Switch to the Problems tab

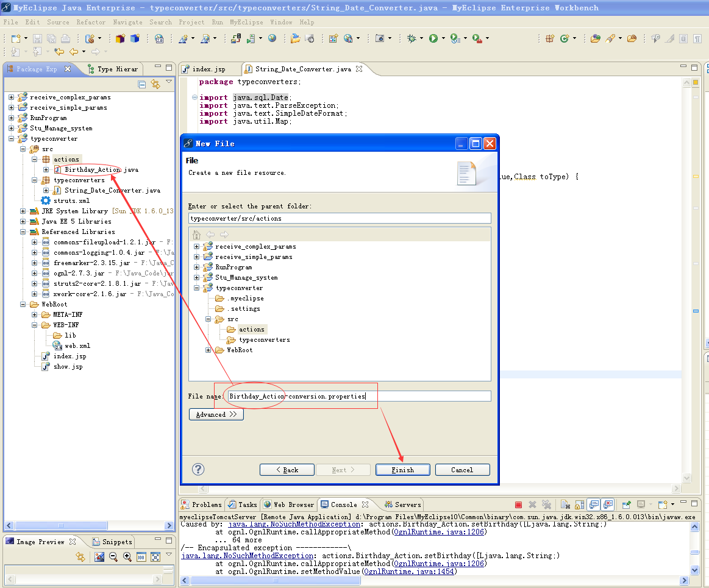pyautogui.click(x=201, y=505)
